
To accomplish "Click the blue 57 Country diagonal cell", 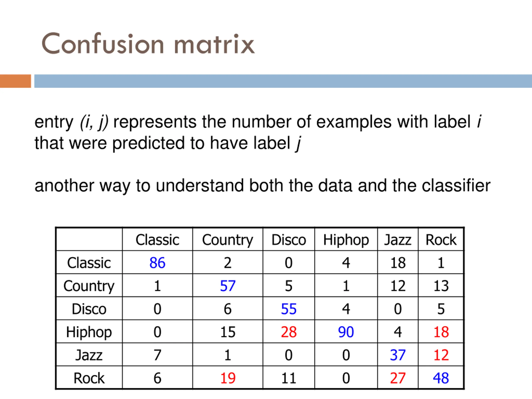I will (228, 285).
